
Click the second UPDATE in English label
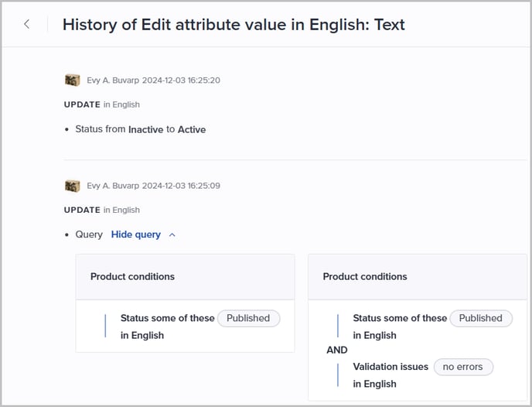102,210
